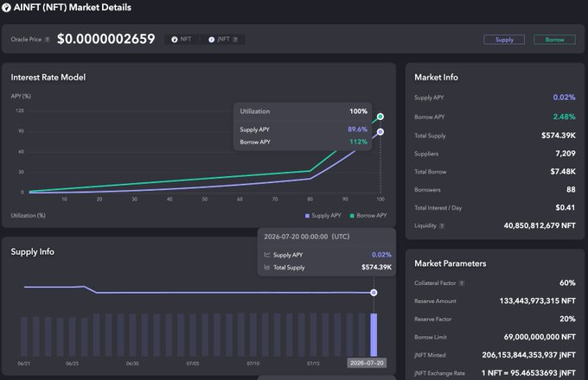Click the highlighted 2026-07-20 supply bar
The height and width of the screenshot is (380, 588).
click(x=374, y=335)
